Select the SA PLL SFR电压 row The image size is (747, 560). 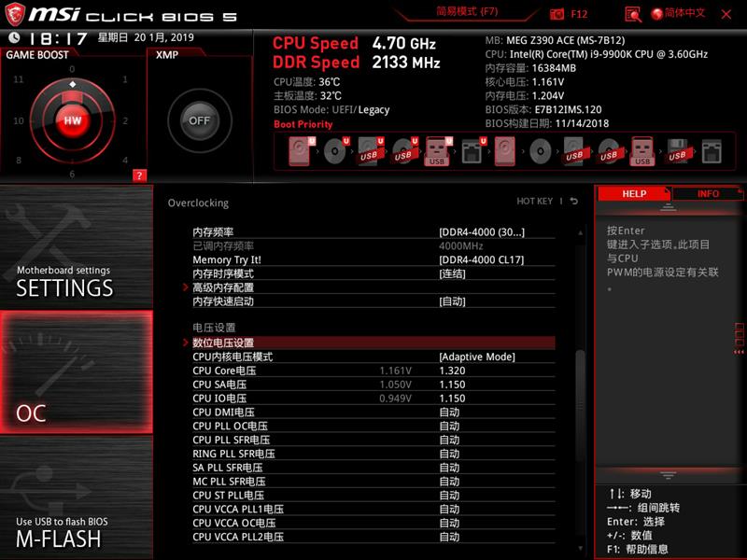[373, 468]
